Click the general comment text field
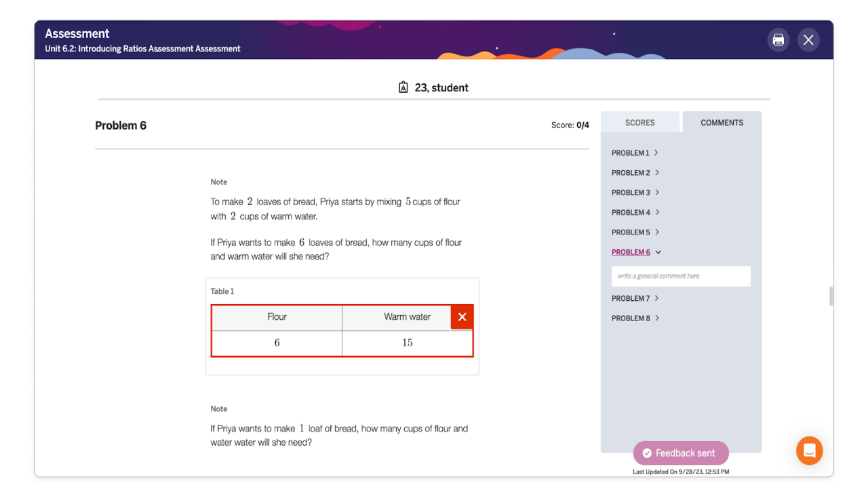 [x=681, y=276]
